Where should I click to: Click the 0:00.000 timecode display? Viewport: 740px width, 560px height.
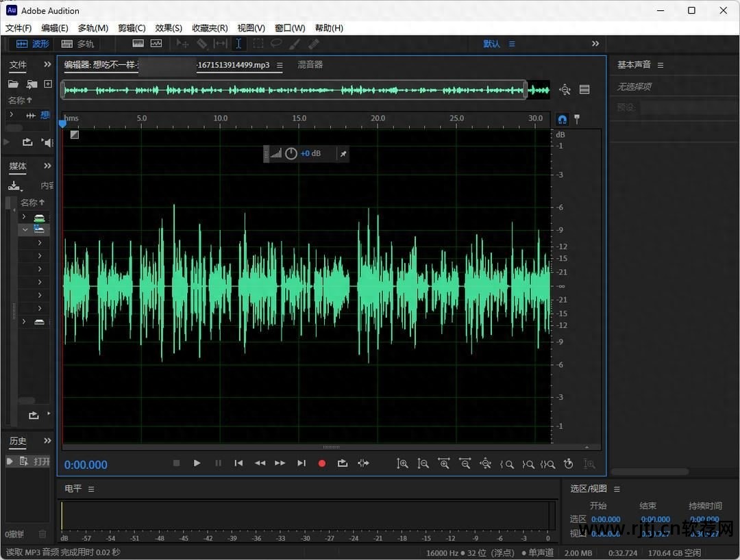86,465
